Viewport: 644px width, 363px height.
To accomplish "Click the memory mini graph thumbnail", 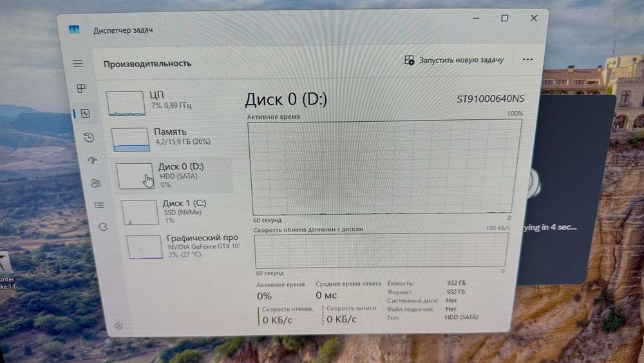I will pos(131,139).
